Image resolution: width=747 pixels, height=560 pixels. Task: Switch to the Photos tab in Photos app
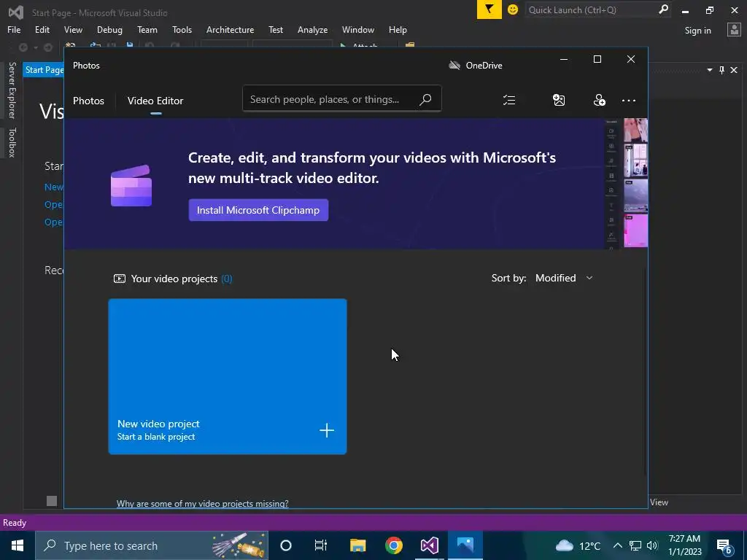(88, 101)
